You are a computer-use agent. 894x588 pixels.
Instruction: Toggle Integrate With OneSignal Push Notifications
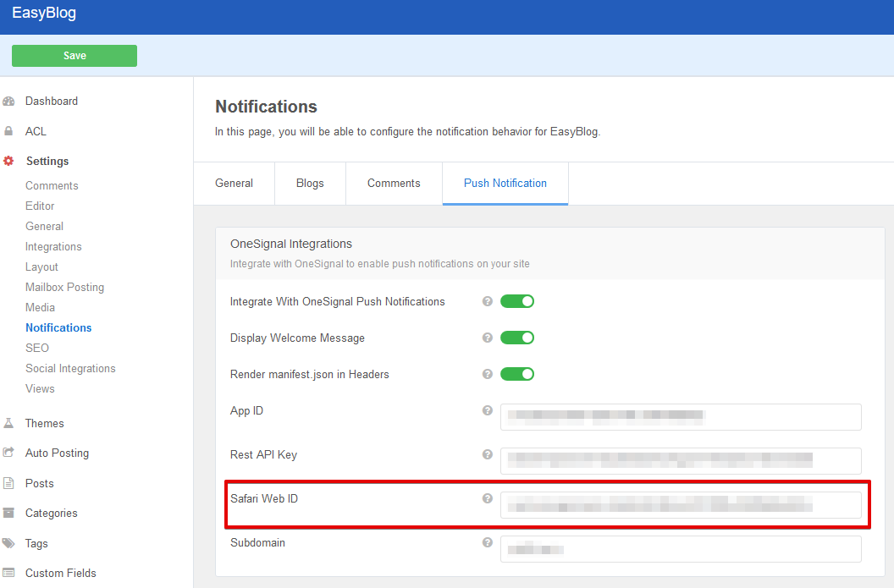click(517, 301)
